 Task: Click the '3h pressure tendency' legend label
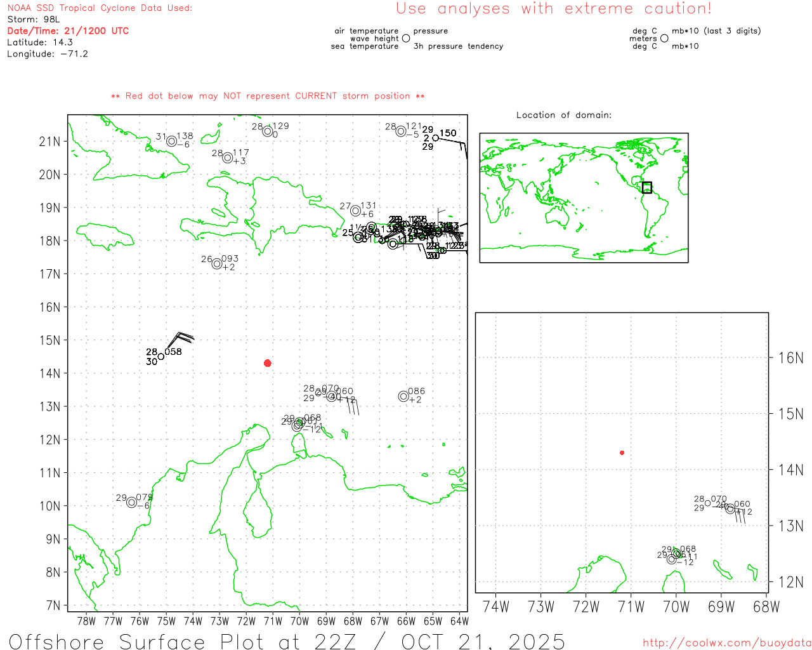click(x=458, y=46)
